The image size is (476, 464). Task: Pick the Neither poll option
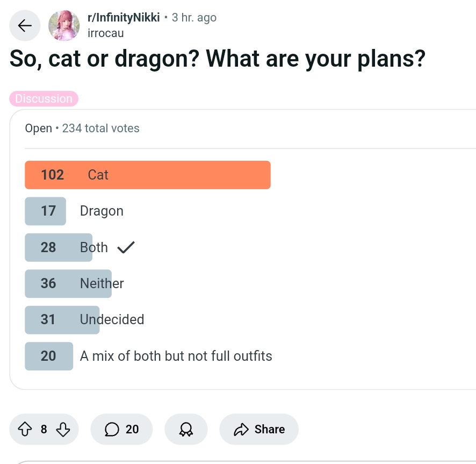pyautogui.click(x=102, y=283)
